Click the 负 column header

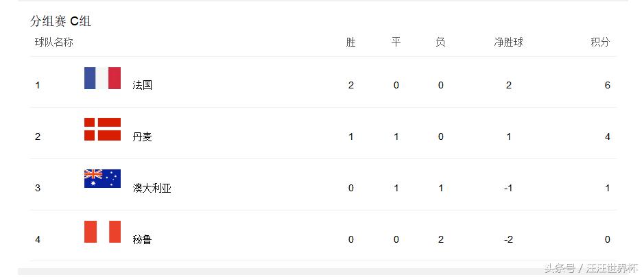[x=440, y=43]
